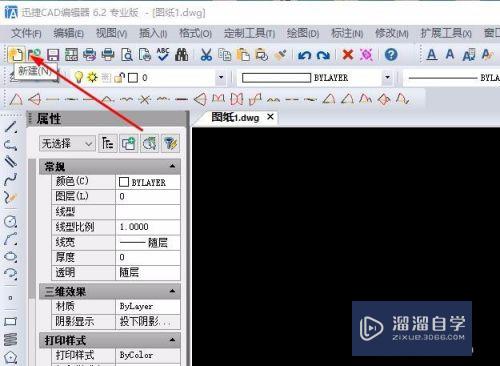Click the BYLAYER color swatch in toolbar
The image size is (500, 366).
[276, 78]
